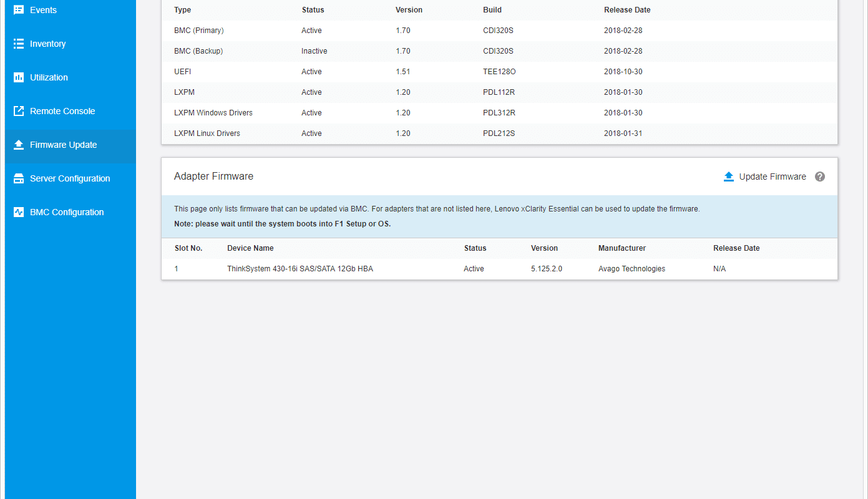The height and width of the screenshot is (499, 868).
Task: Click build PDL112R
Action: pyautogui.click(x=499, y=92)
